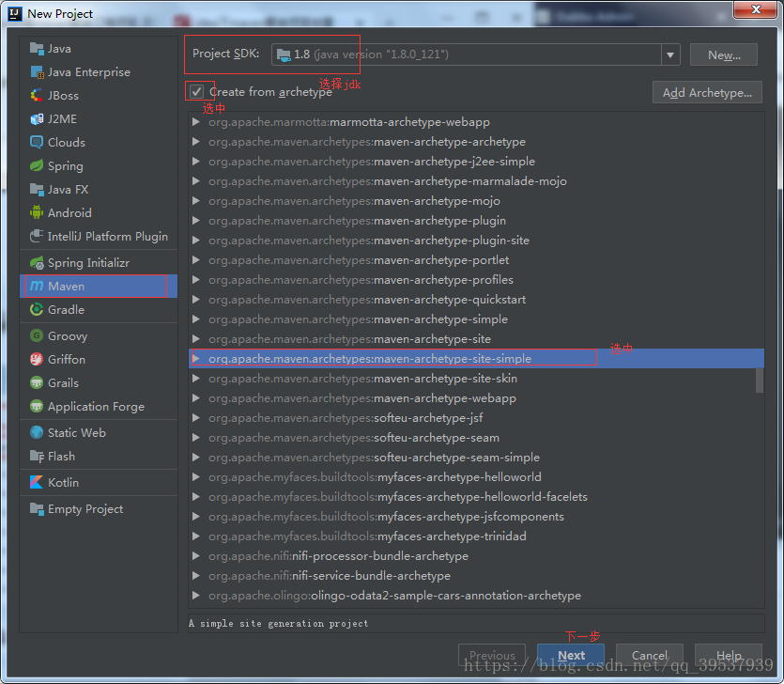Click the Cancel button

(649, 655)
